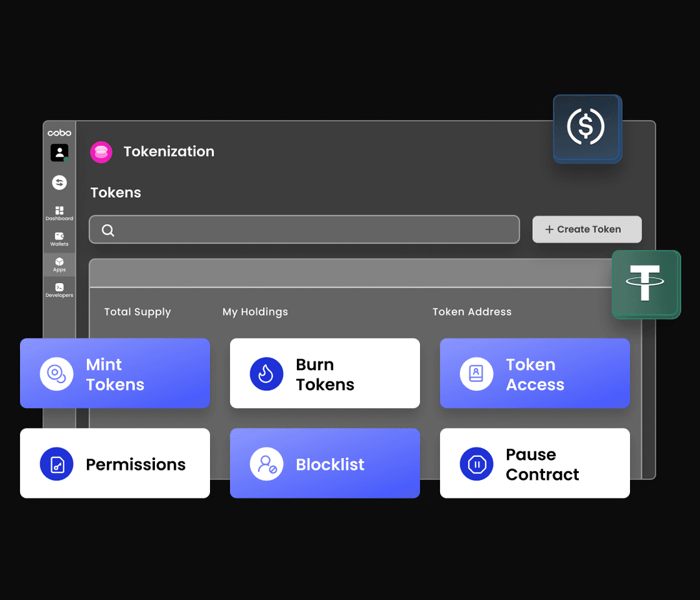
Task: Select the Burn Tokens card
Action: pos(325,374)
